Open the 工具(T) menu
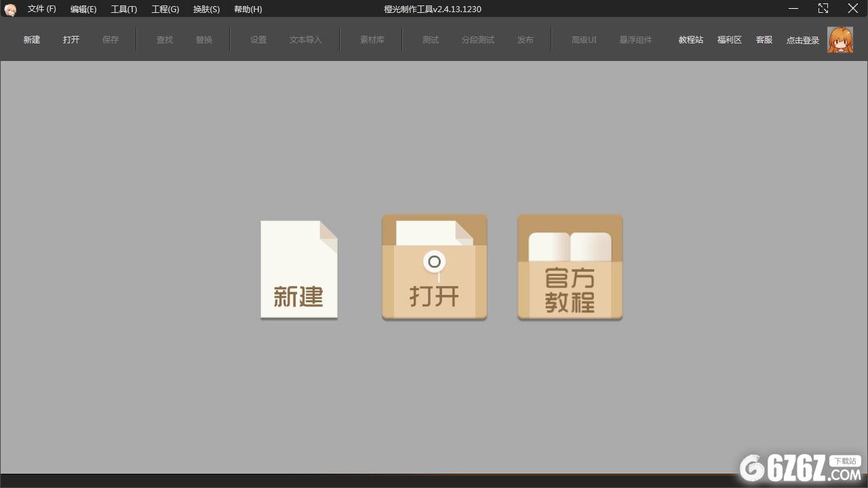The height and width of the screenshot is (488, 868). (124, 9)
